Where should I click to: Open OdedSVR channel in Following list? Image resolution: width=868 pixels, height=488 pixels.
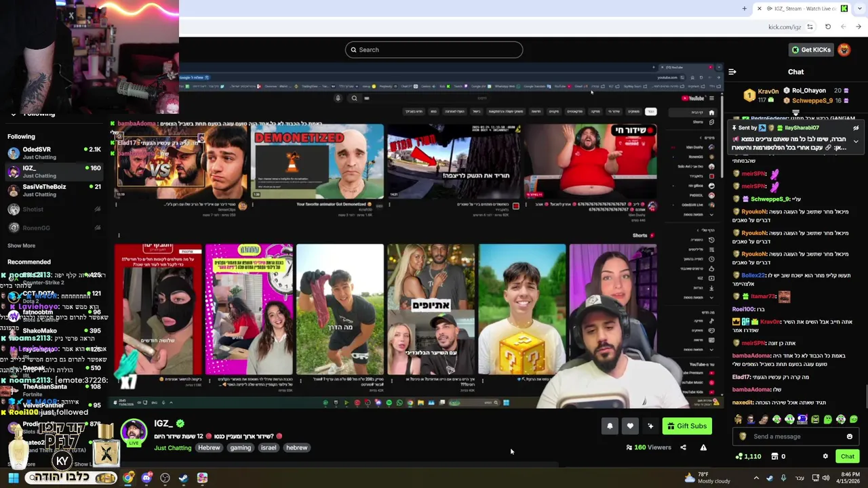(x=54, y=152)
